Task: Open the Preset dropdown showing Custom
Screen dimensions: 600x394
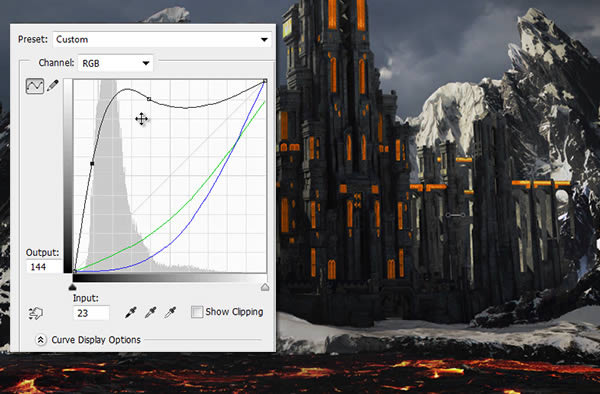Action: [x=162, y=39]
